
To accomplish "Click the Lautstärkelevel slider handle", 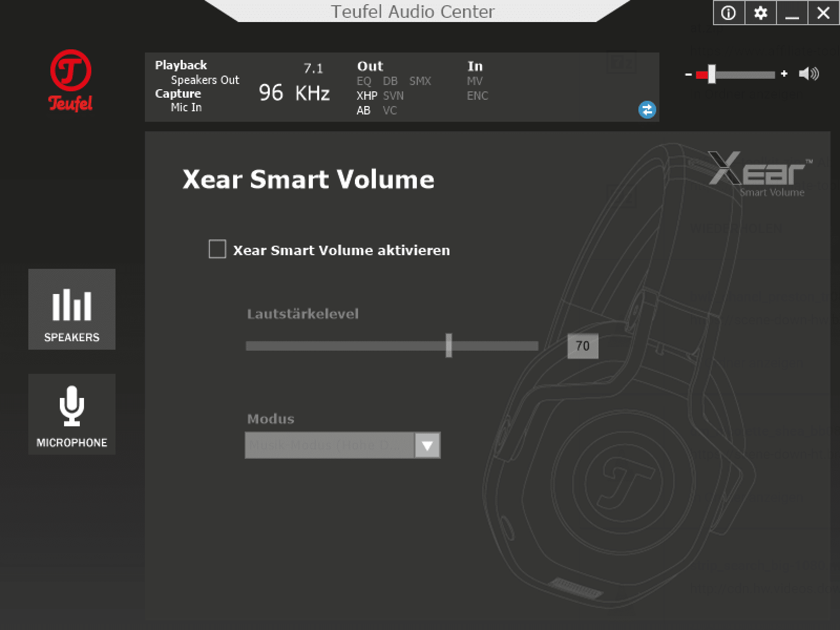I will coord(449,345).
